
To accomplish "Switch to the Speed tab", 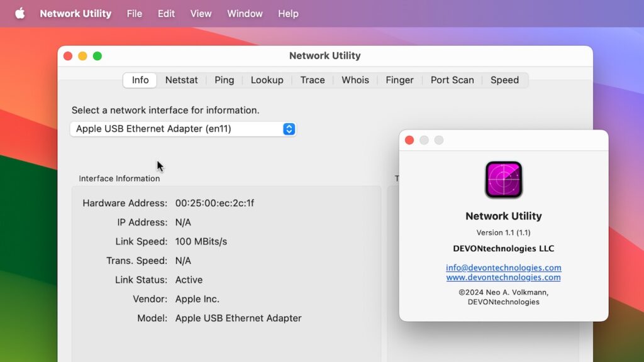I will pyautogui.click(x=505, y=80).
